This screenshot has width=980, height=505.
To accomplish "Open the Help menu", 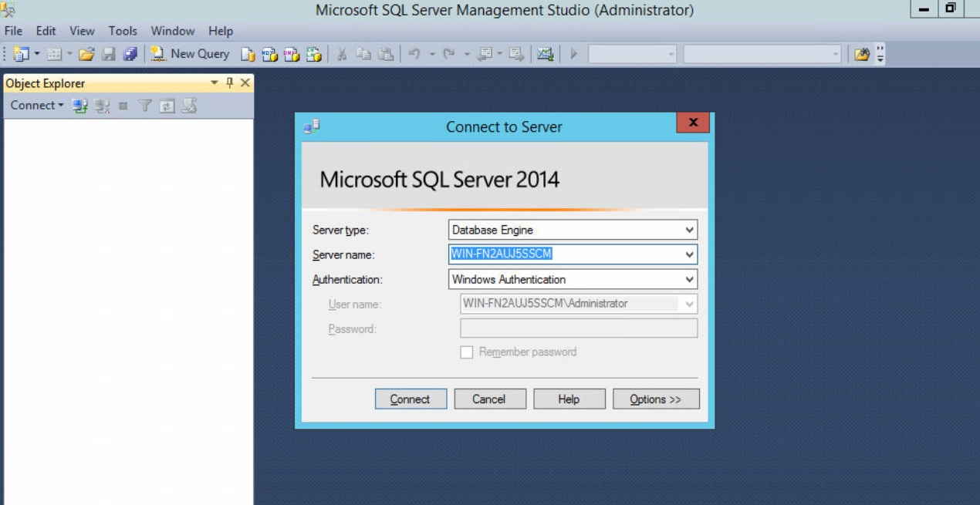I will pos(221,31).
